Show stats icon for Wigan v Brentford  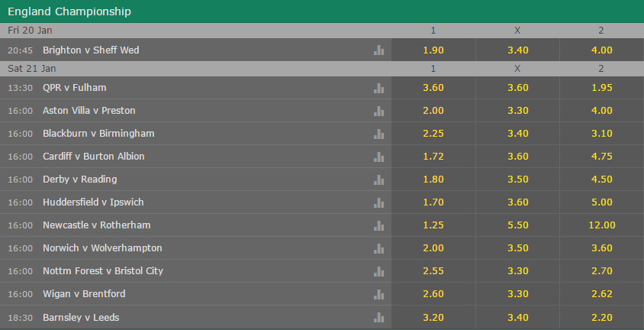[x=378, y=294]
